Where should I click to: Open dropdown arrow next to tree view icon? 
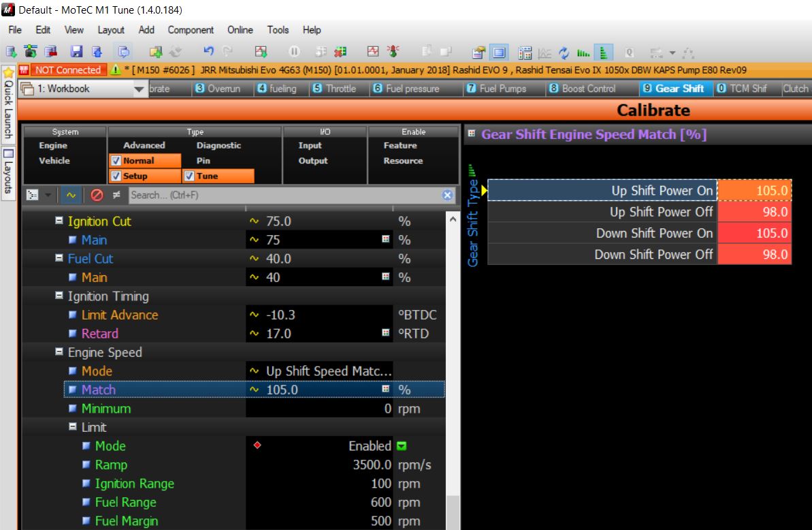(x=48, y=196)
